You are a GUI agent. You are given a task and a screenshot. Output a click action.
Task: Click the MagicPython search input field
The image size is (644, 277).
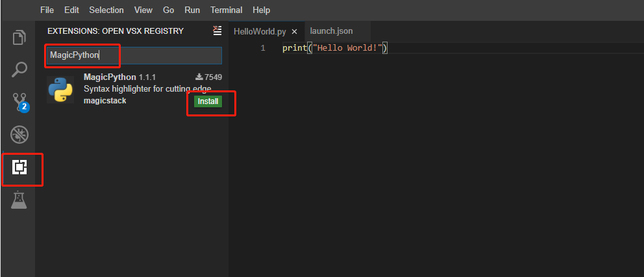134,55
